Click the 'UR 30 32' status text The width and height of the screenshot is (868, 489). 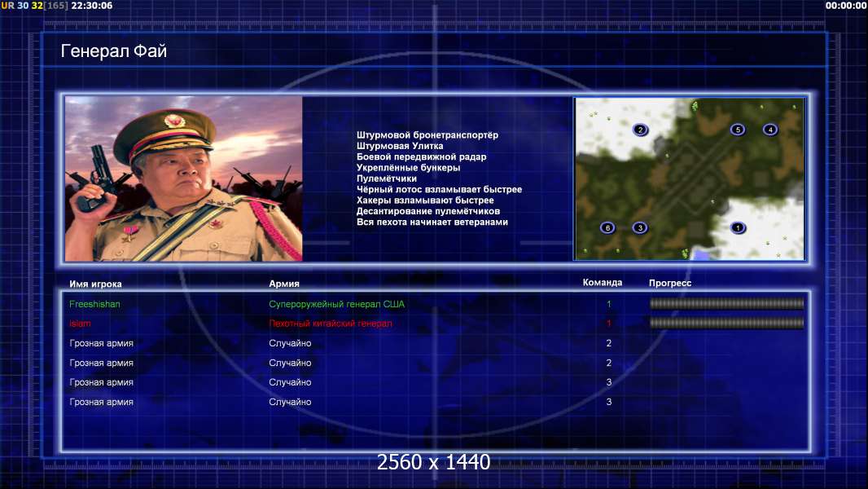click(22, 6)
